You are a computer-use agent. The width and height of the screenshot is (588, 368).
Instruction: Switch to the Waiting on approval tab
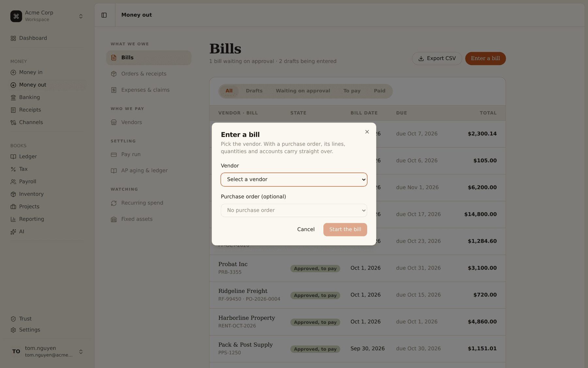[302, 91]
